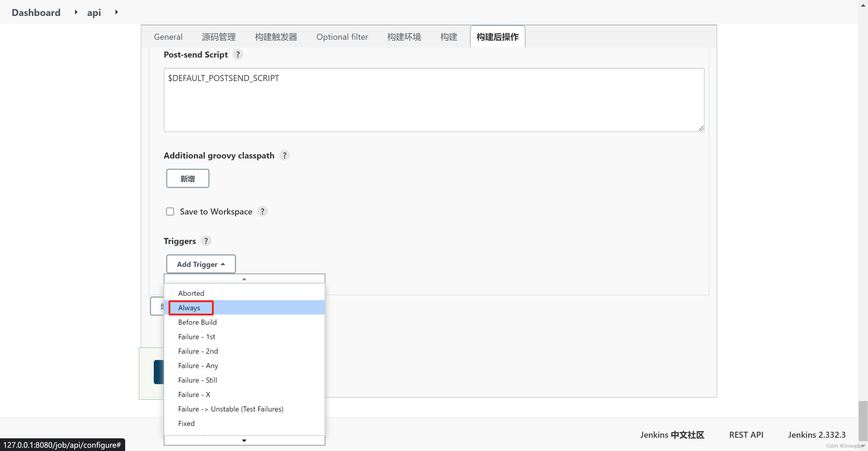Switch to the 构建环境 tab
This screenshot has height=451, width=868.
tap(404, 37)
